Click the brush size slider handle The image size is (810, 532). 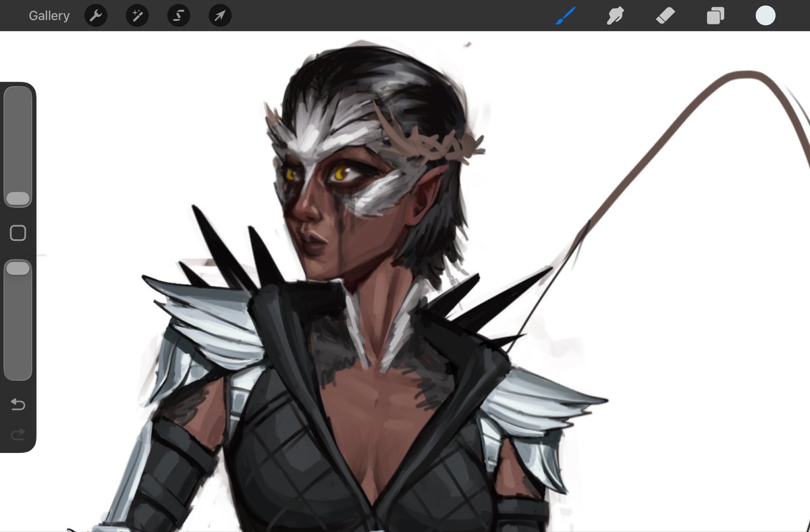pos(18,198)
